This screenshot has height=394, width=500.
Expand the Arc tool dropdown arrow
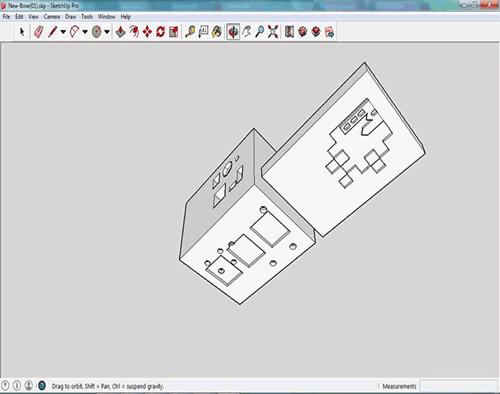pyautogui.click(x=85, y=32)
